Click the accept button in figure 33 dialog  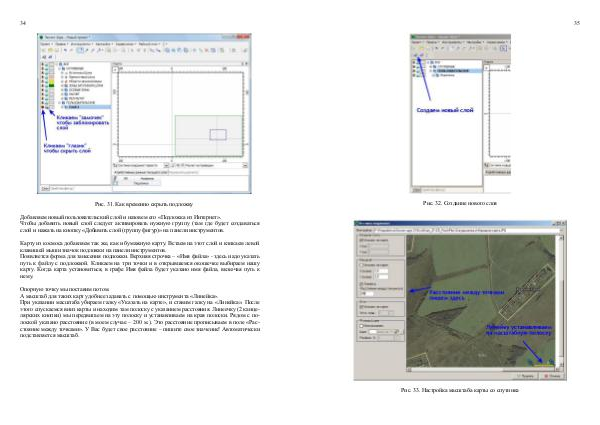click(x=527, y=376)
